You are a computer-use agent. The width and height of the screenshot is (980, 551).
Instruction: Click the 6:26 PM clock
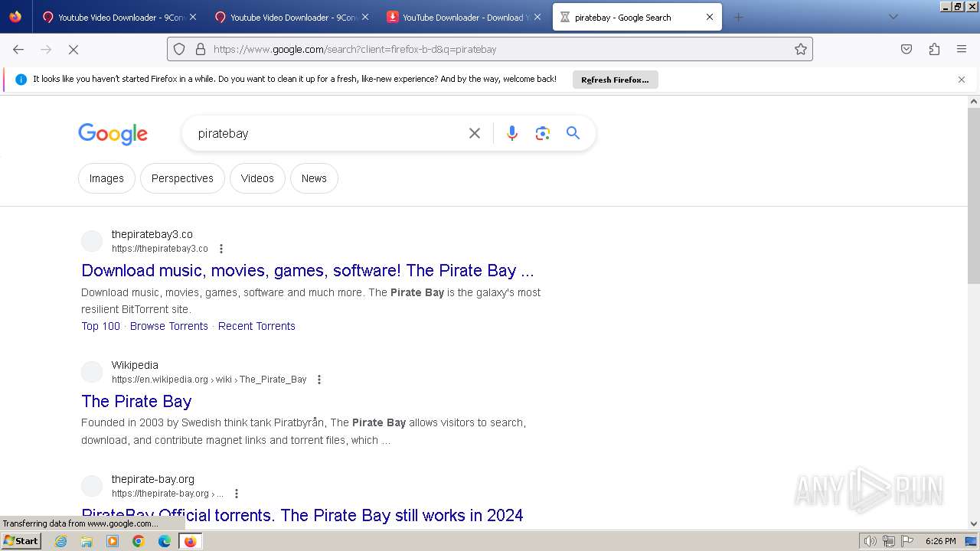(941, 541)
